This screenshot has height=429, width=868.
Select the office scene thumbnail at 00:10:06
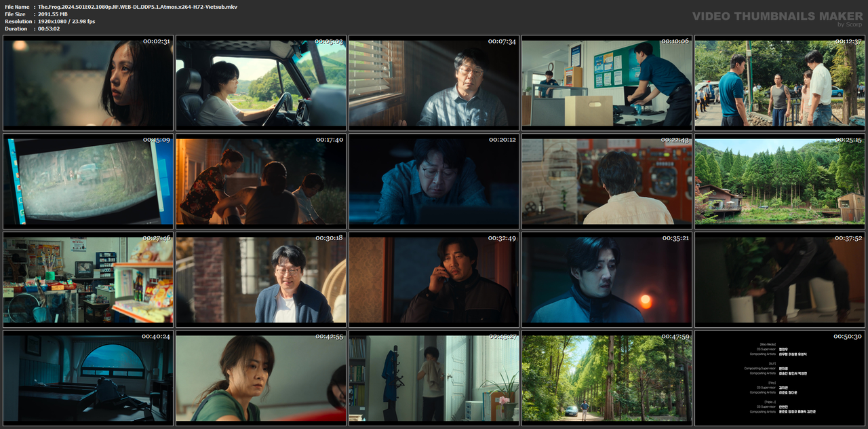pos(607,83)
